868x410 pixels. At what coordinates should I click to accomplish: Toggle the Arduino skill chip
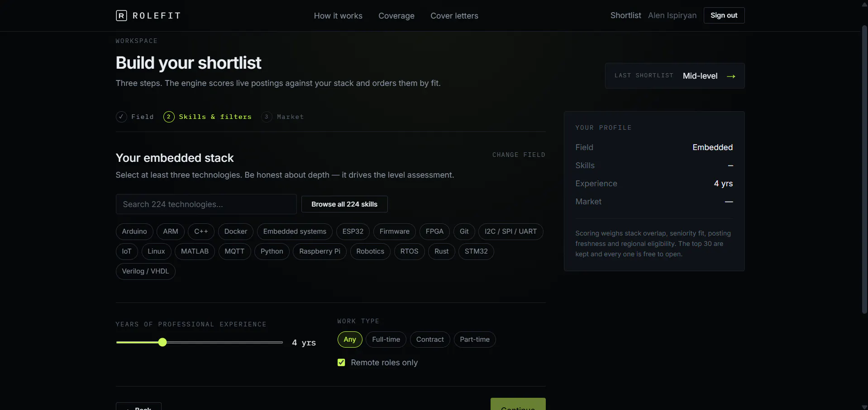pyautogui.click(x=134, y=231)
